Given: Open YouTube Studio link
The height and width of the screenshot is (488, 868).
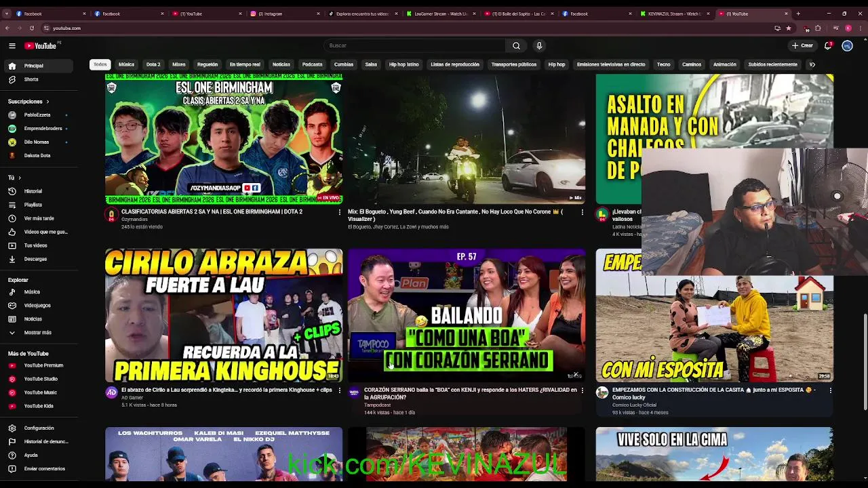Looking at the screenshot, I should click(x=37, y=379).
